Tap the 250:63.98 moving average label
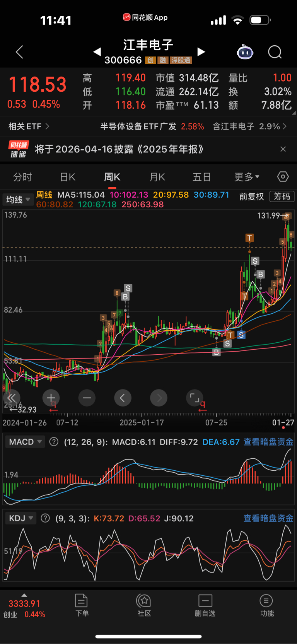Viewport: 297px width, 644px height. click(142, 205)
